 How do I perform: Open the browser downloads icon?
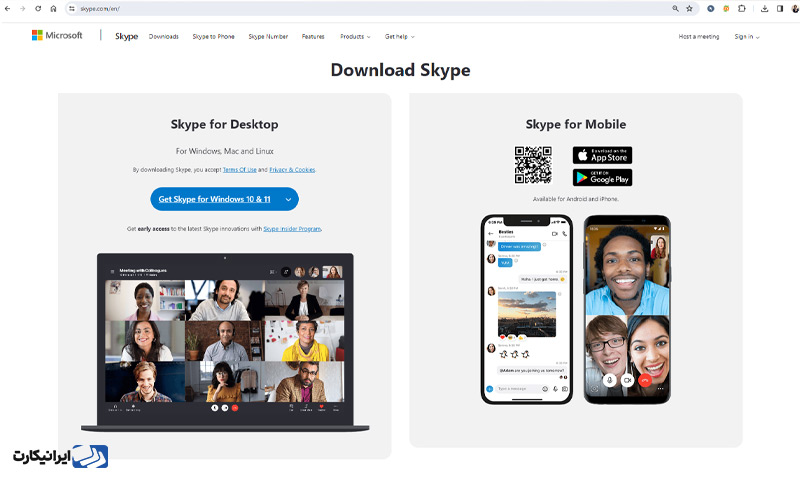click(x=764, y=9)
